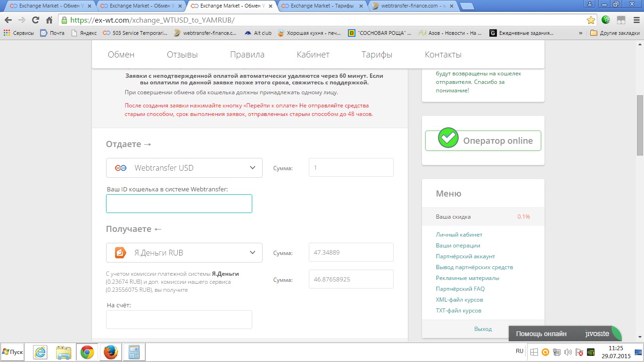Screen dimensions: 644x362
Task: Expand the Я.Деньги RUB currency dropdown
Action: click(x=184, y=253)
